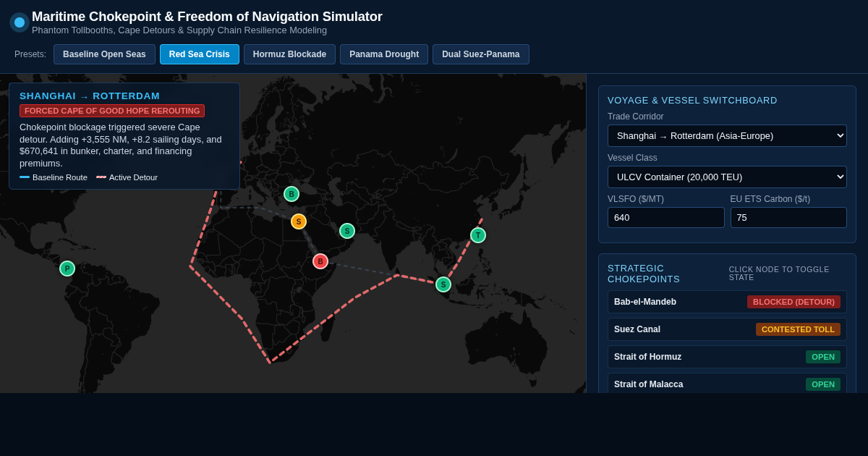The image size is (868, 456).
Task: Click the Active Detour legend swatch
Action: 101,177
